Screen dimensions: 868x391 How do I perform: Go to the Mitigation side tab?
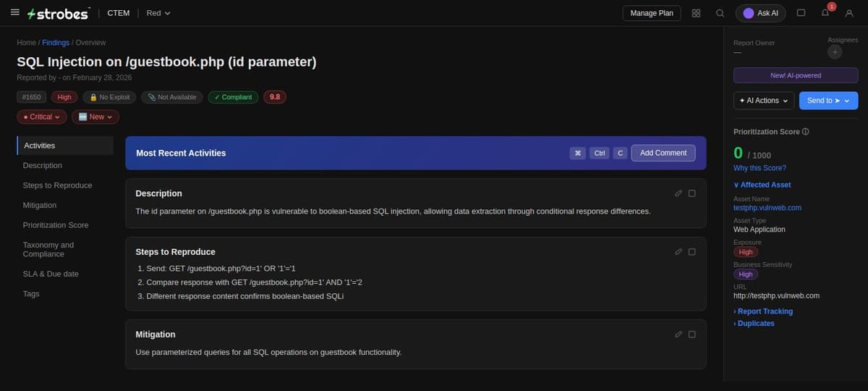pyautogui.click(x=65, y=205)
